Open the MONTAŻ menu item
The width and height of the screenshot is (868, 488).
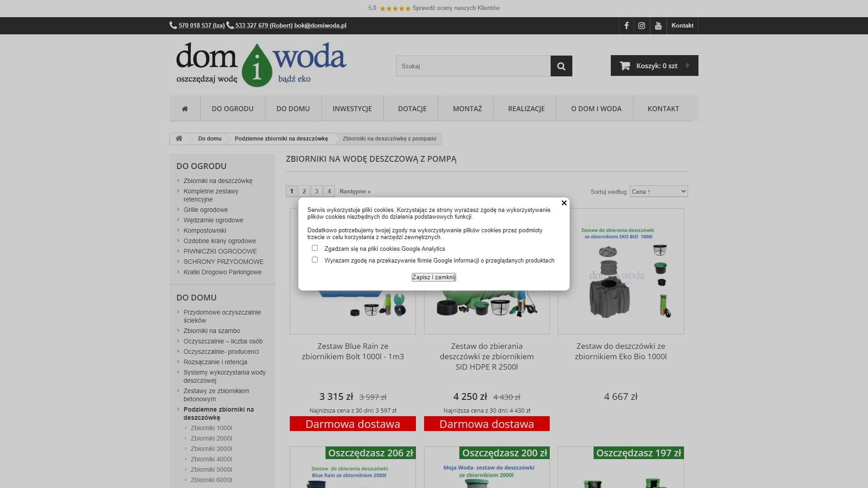[x=467, y=108]
